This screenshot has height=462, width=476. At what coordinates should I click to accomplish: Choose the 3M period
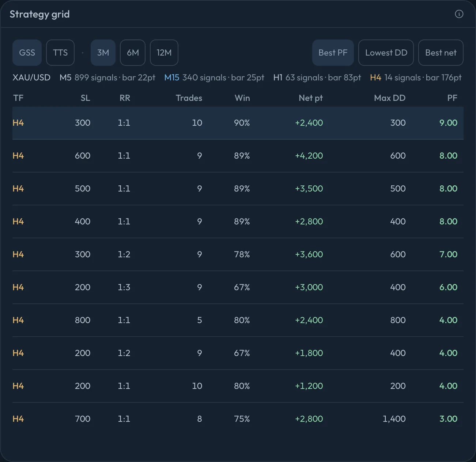[103, 53]
